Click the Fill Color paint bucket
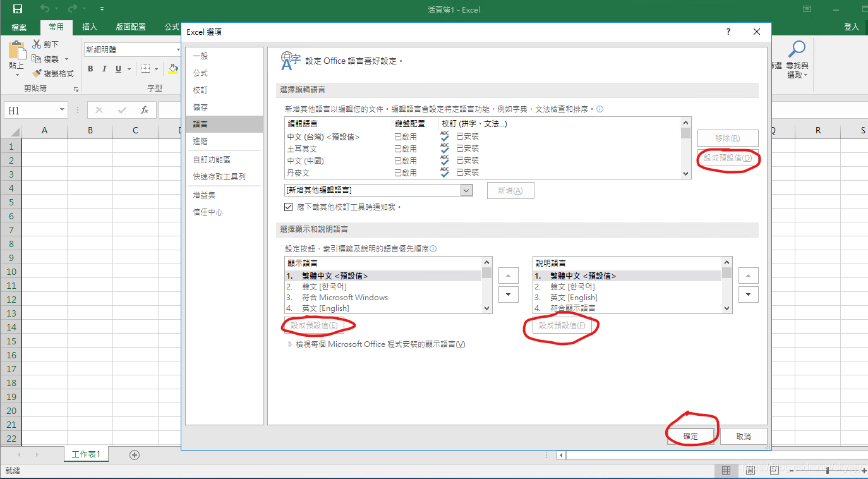 click(173, 69)
